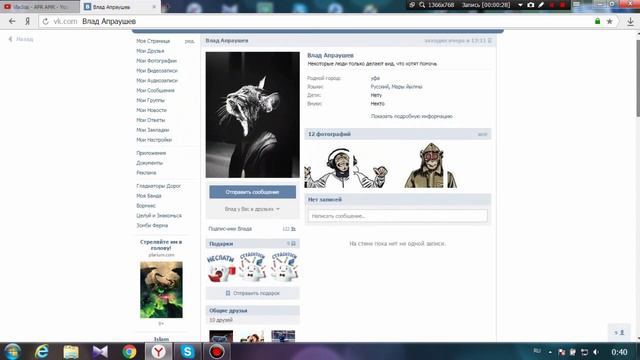Open the Мои Фотографии menu item

[156, 61]
